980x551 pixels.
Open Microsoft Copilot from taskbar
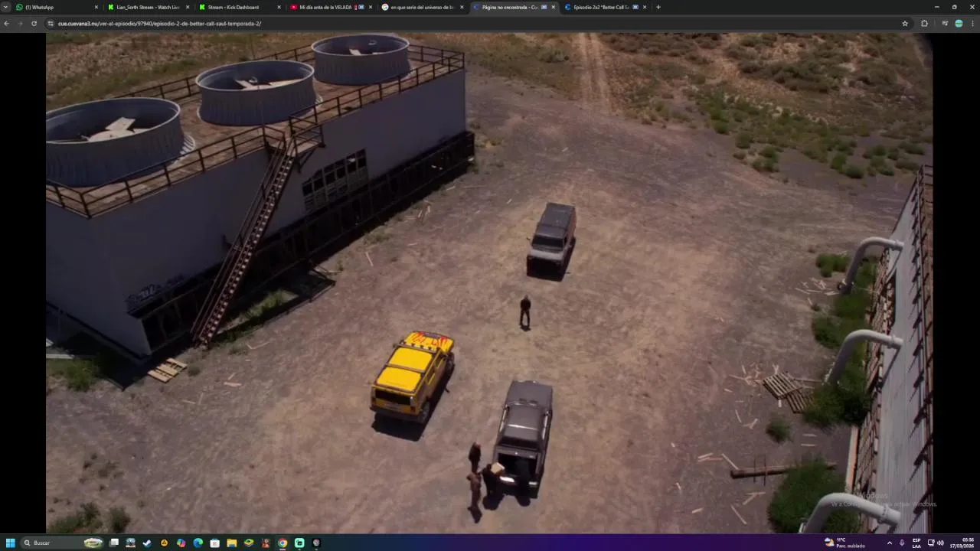point(181,543)
